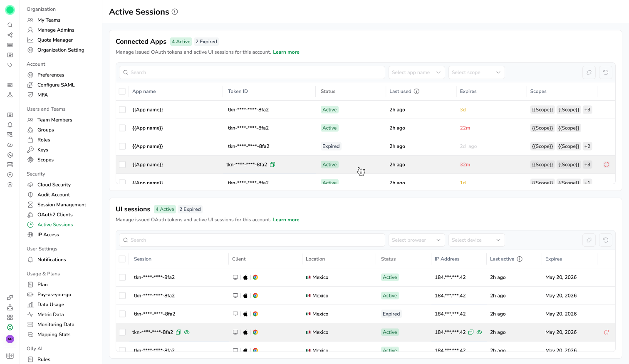Check the box for the Expired UI session row
Image resolution: width=629 pixels, height=364 pixels.
[x=122, y=314]
